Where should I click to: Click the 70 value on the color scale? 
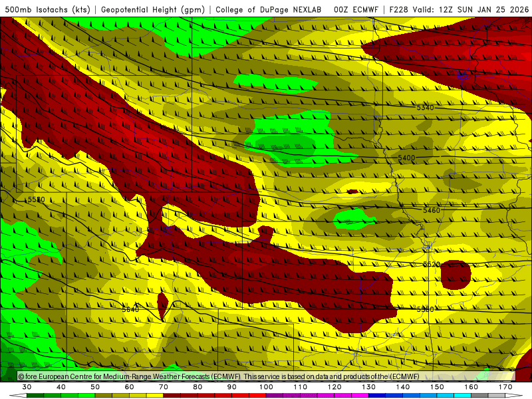pyautogui.click(x=164, y=387)
